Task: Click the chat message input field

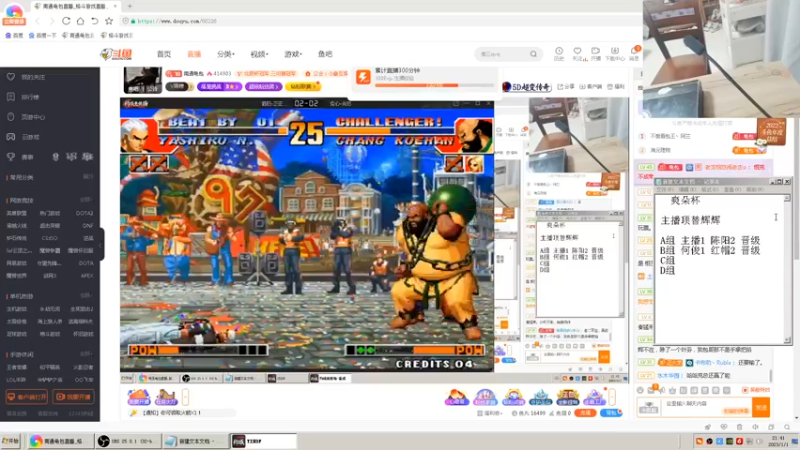Action: click(x=707, y=407)
